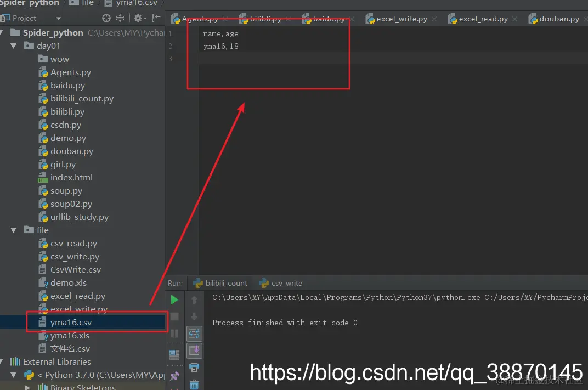Image resolution: width=588 pixels, height=390 pixels.
Task: Close the excel_read.py tab
Action: (514, 19)
